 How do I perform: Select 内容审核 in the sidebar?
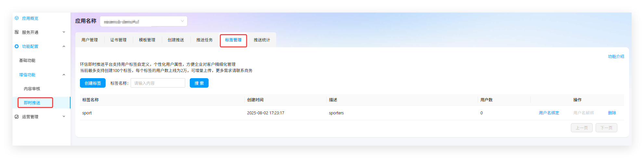click(x=32, y=89)
